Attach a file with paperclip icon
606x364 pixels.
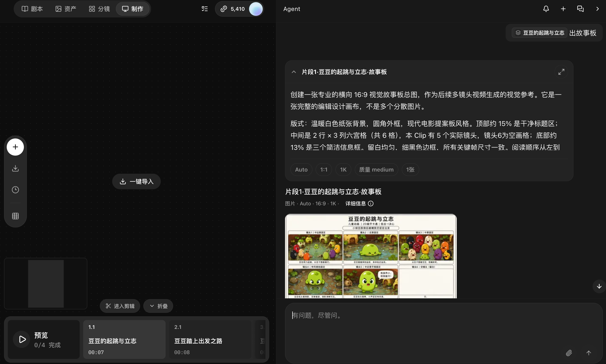[569, 353]
